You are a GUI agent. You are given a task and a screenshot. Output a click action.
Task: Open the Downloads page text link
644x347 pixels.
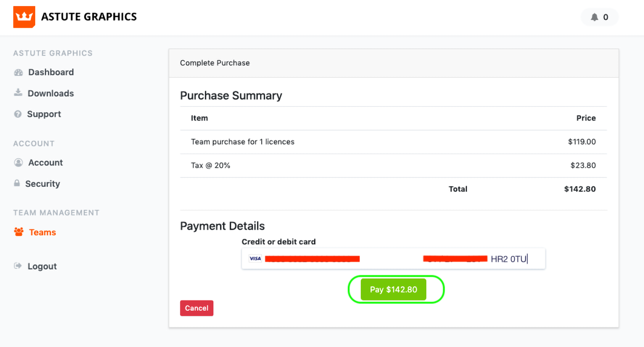point(51,93)
